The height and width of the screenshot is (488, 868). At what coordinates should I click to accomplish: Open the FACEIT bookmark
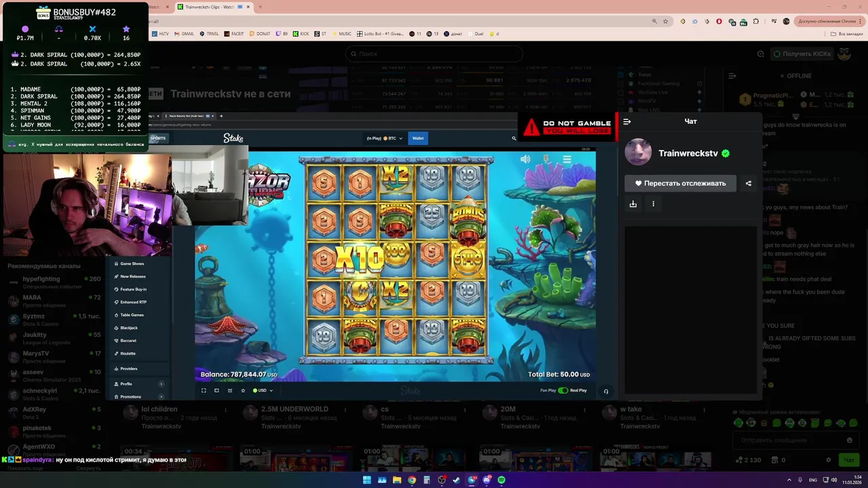pyautogui.click(x=234, y=34)
